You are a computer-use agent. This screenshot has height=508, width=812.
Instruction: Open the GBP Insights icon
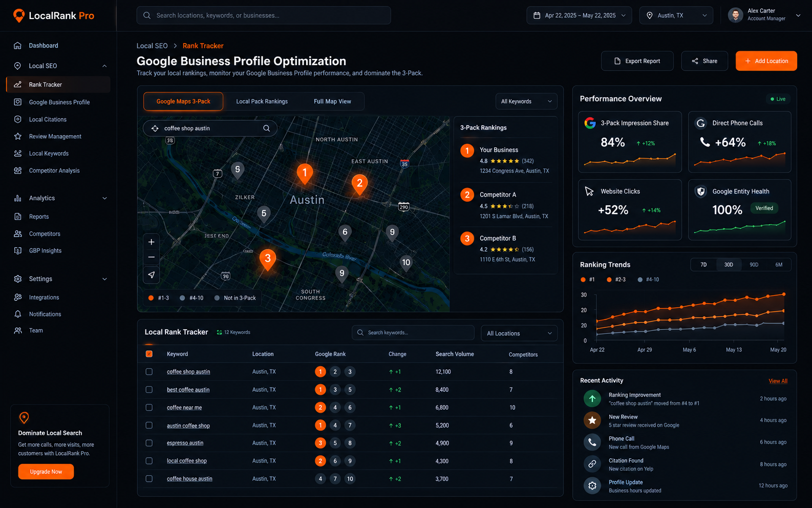18,250
